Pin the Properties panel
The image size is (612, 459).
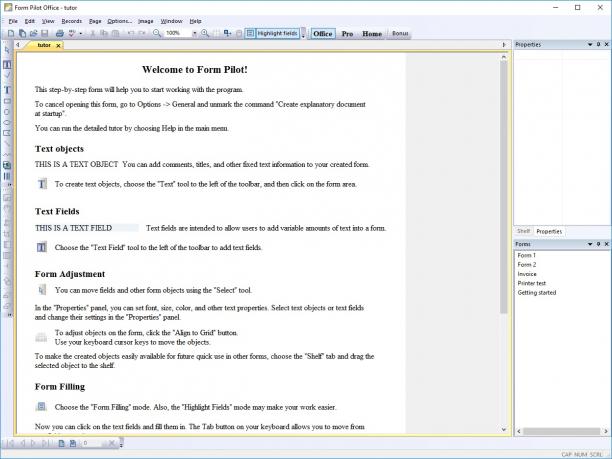click(x=598, y=44)
